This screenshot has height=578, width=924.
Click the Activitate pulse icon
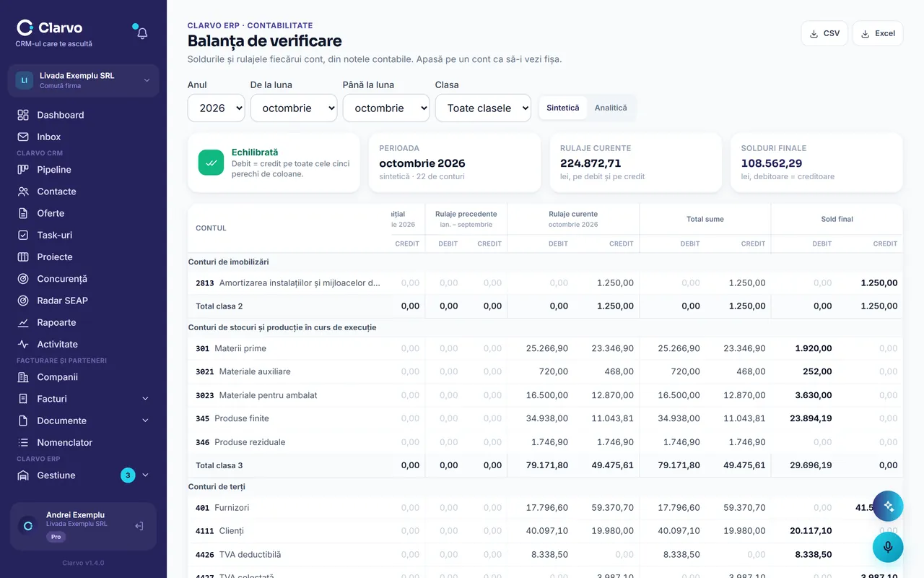(23, 345)
